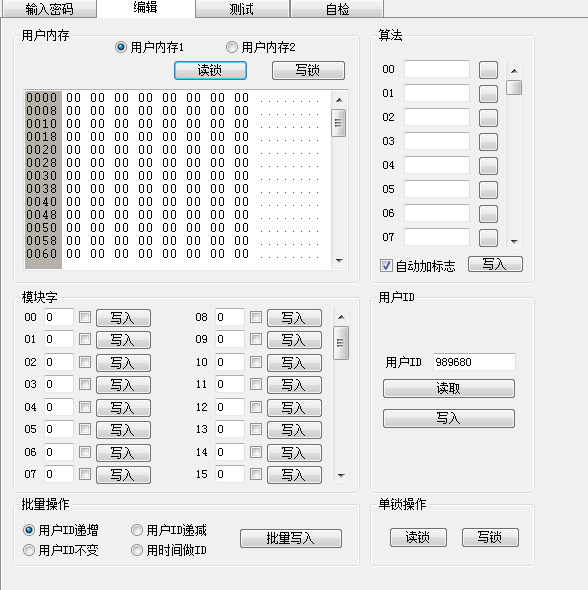Toggle checkbox for 模块字 15

256,474
